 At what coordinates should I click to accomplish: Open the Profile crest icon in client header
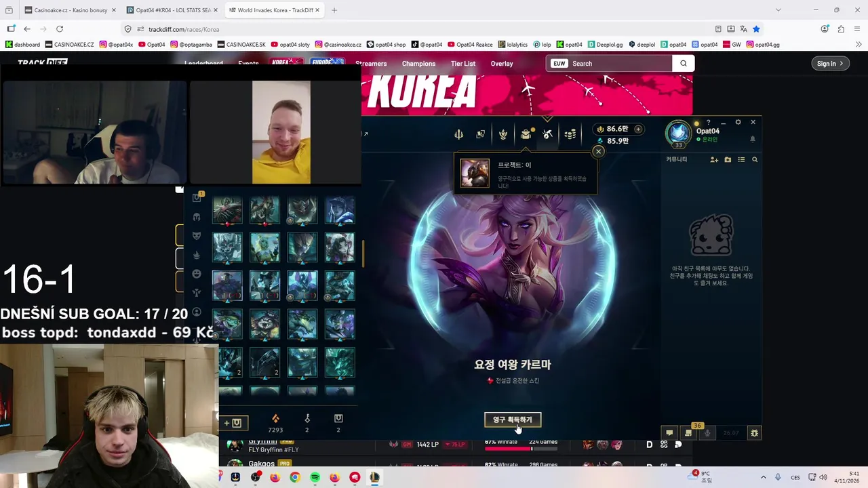[x=503, y=134]
